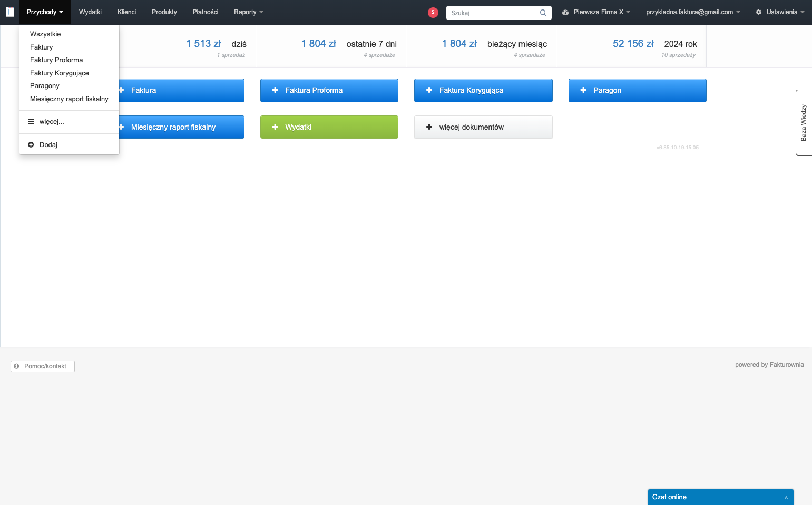Click the plus icon on Faktura Korygująca button
The height and width of the screenshot is (505, 812).
tap(429, 90)
